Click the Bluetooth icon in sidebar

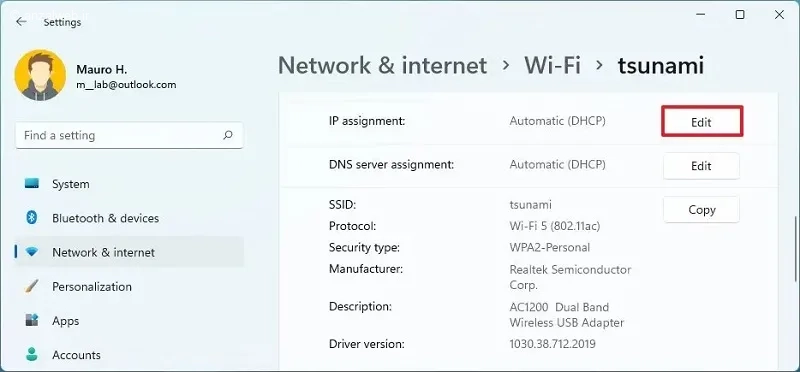pyautogui.click(x=32, y=218)
